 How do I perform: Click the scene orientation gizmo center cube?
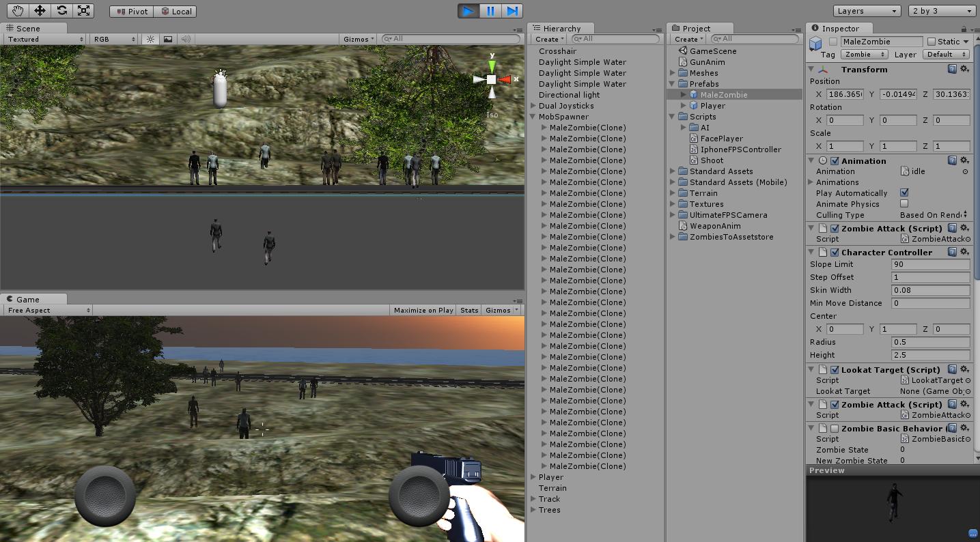point(492,80)
